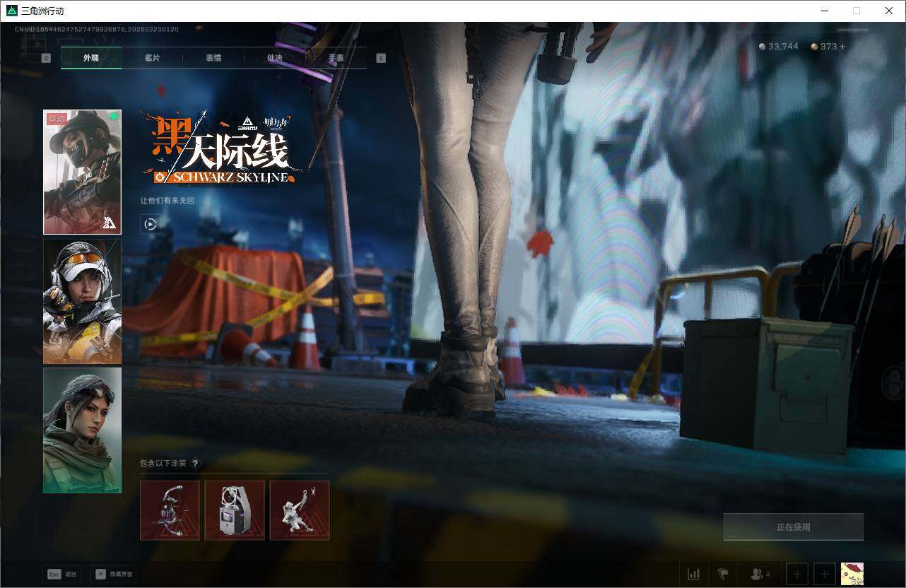
Task: Click the Esc 返回 button
Action: pyautogui.click(x=61, y=574)
